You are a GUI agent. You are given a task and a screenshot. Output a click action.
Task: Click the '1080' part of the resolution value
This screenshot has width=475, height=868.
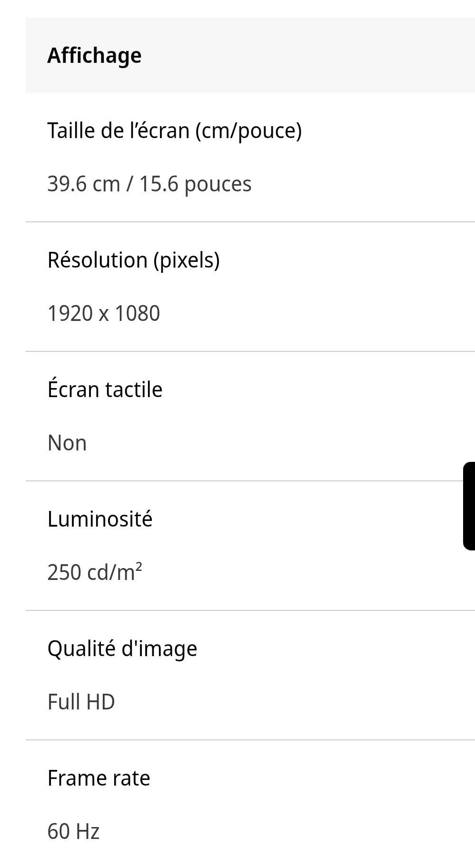coord(138,313)
